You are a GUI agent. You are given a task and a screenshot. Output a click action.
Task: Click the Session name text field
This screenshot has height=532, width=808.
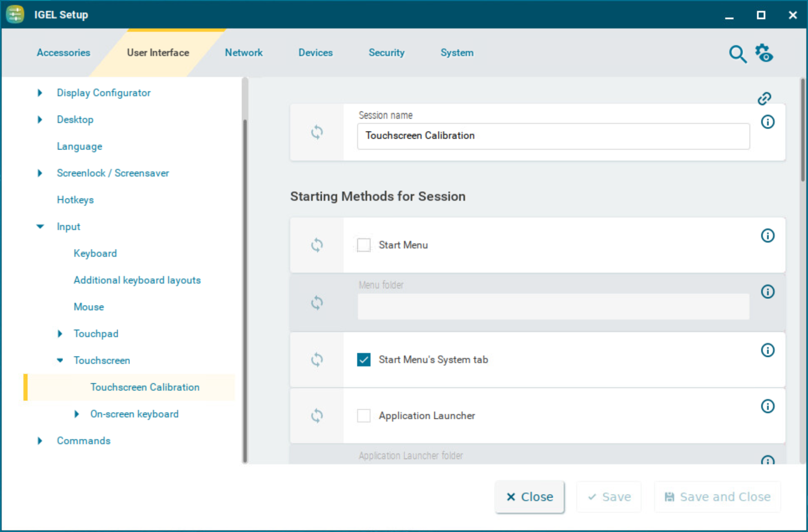[553, 136]
